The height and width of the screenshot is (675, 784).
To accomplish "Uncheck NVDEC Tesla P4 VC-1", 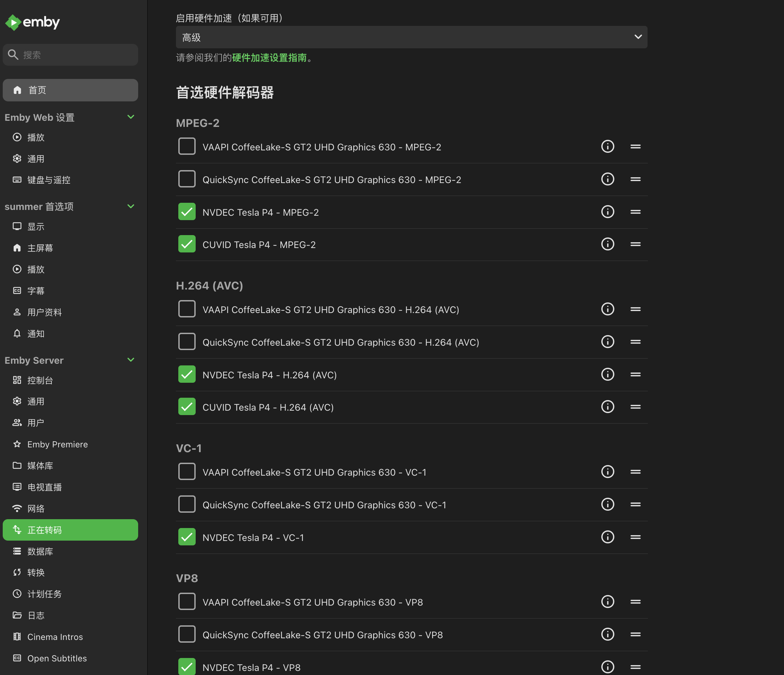I will pyautogui.click(x=187, y=537).
